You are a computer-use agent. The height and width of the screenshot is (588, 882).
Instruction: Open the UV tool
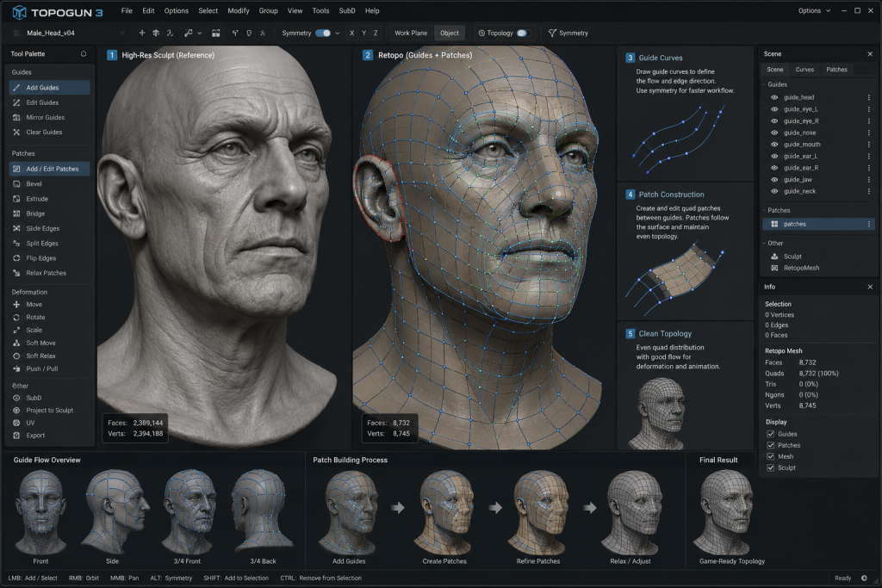(x=49, y=423)
